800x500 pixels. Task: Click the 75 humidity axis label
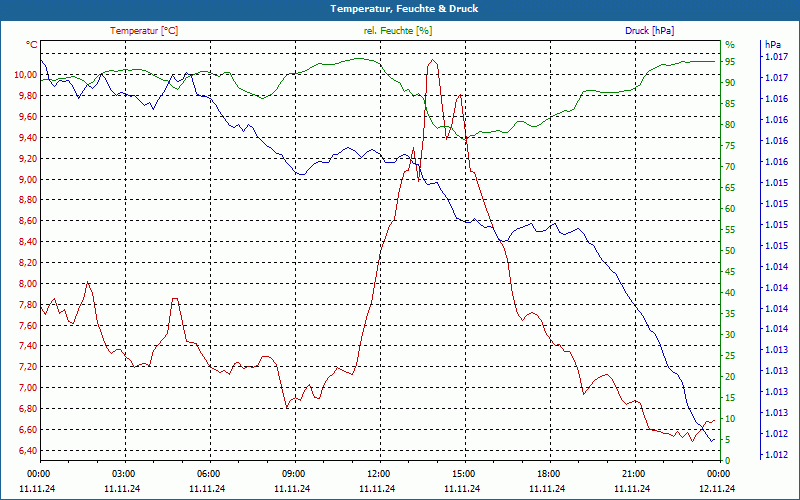(730, 146)
